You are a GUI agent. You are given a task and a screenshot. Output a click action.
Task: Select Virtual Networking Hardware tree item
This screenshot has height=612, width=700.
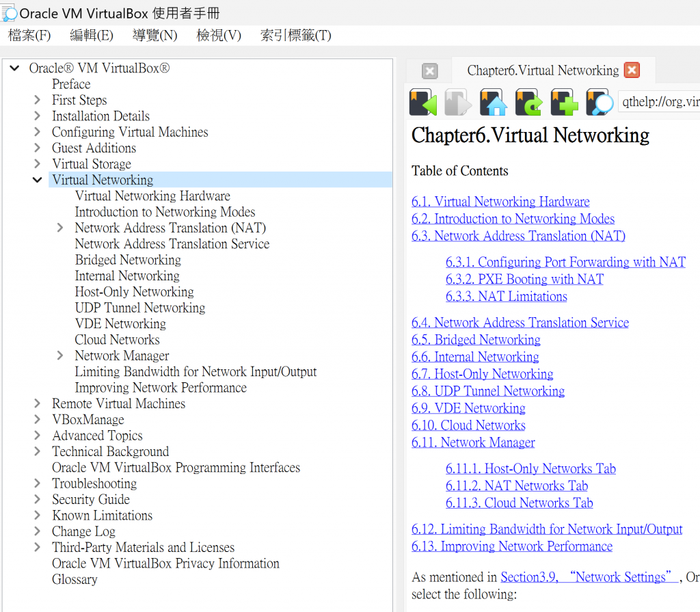pyautogui.click(x=152, y=196)
